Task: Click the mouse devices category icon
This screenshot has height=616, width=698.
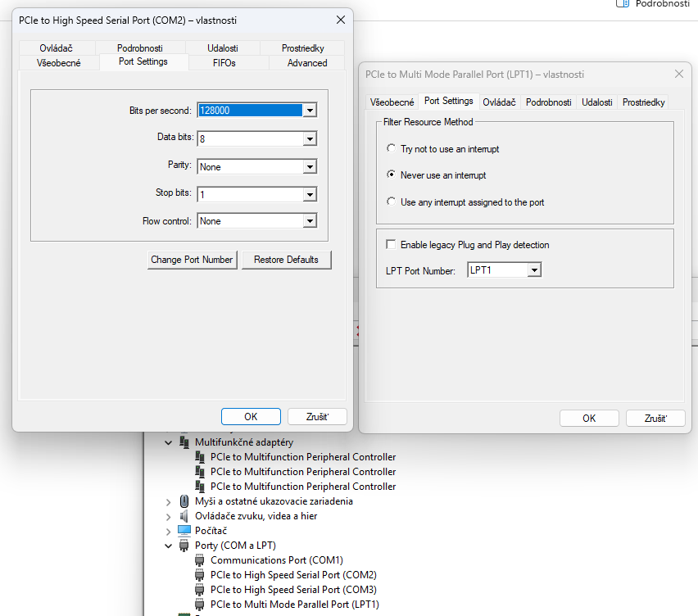Action: point(184,501)
